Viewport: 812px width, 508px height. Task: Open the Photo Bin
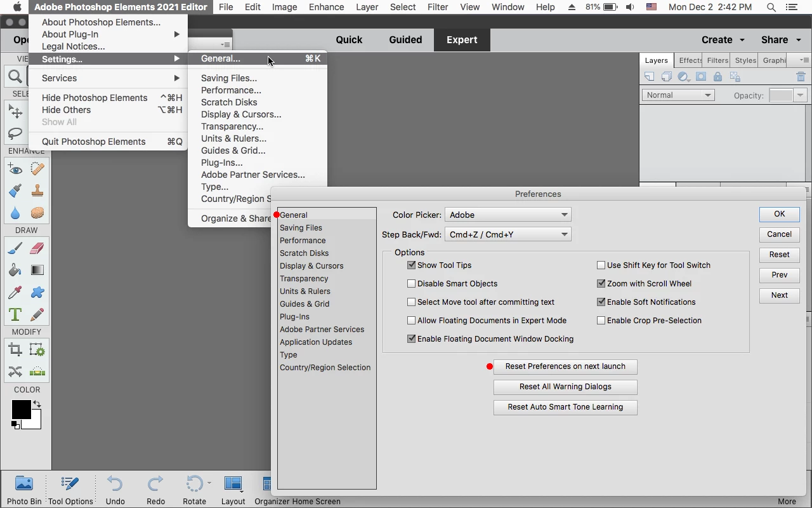click(x=24, y=490)
